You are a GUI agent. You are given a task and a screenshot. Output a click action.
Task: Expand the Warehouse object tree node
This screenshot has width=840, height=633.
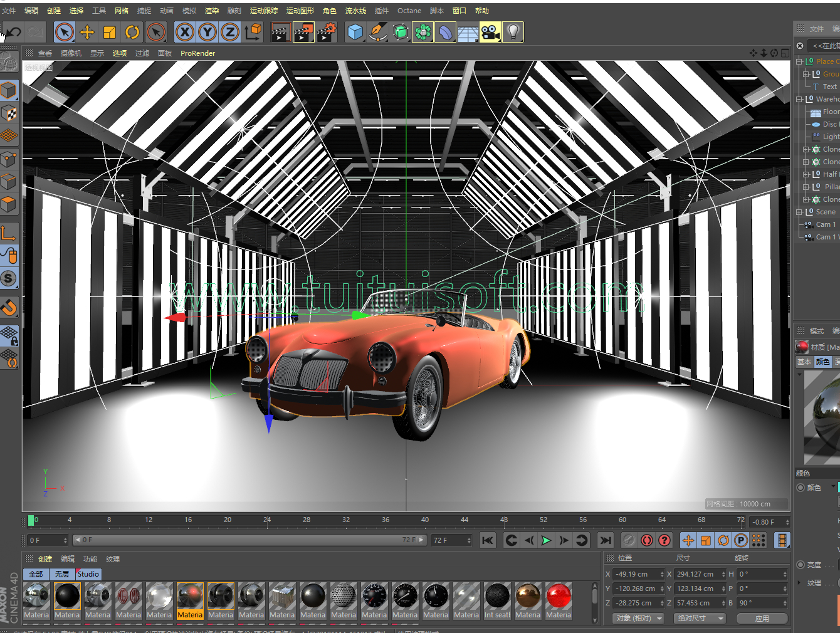pyautogui.click(x=799, y=99)
